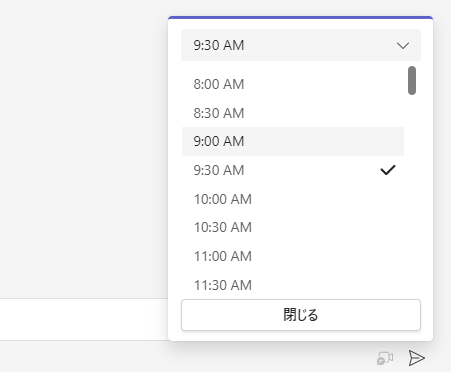Click the blue top border of the popup card
This screenshot has height=372, width=451.
[300, 17]
